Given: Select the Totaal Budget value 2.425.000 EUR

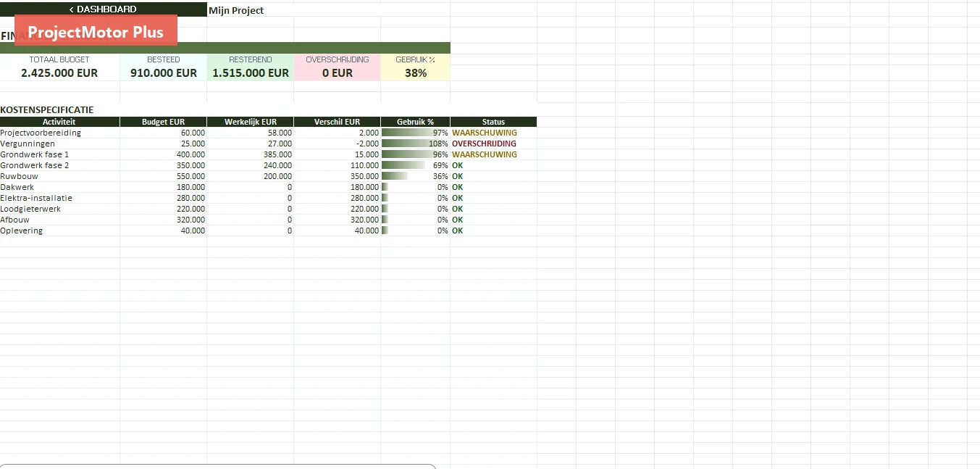Looking at the screenshot, I should click(x=59, y=73).
